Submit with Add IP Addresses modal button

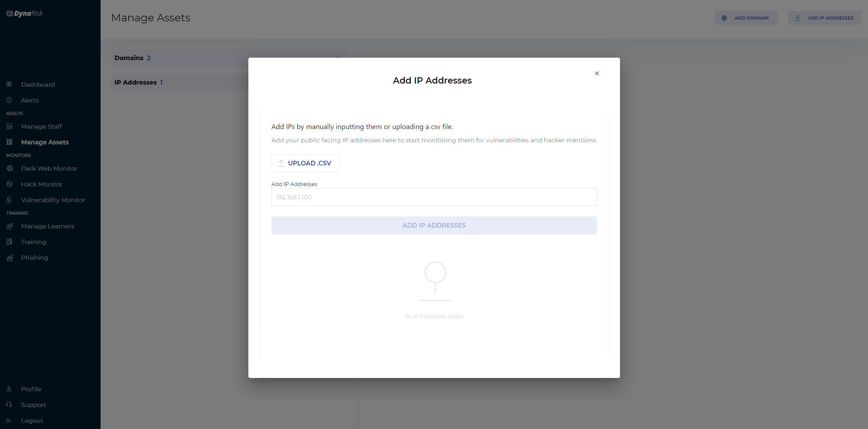pos(434,226)
